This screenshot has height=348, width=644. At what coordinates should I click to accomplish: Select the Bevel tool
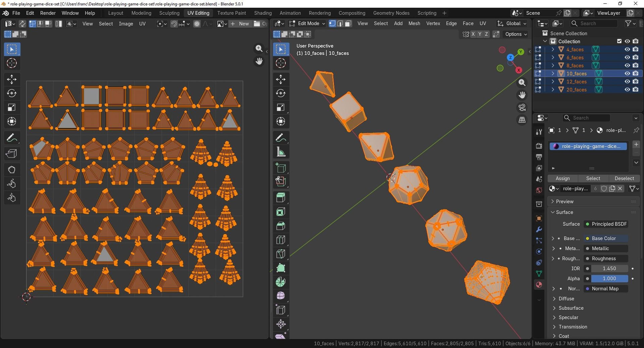(x=281, y=226)
